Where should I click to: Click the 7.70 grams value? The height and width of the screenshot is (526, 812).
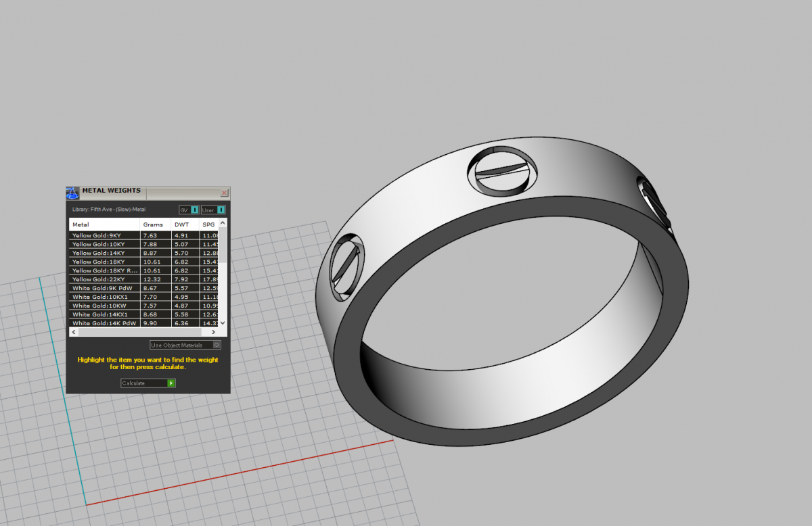pyautogui.click(x=150, y=297)
